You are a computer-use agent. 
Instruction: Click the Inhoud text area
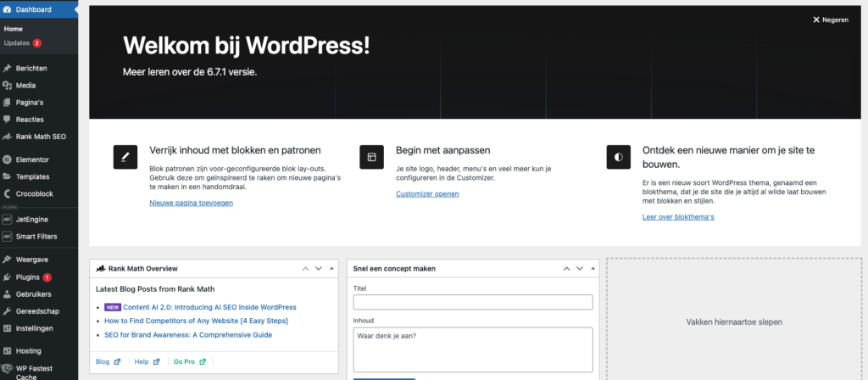pyautogui.click(x=473, y=349)
